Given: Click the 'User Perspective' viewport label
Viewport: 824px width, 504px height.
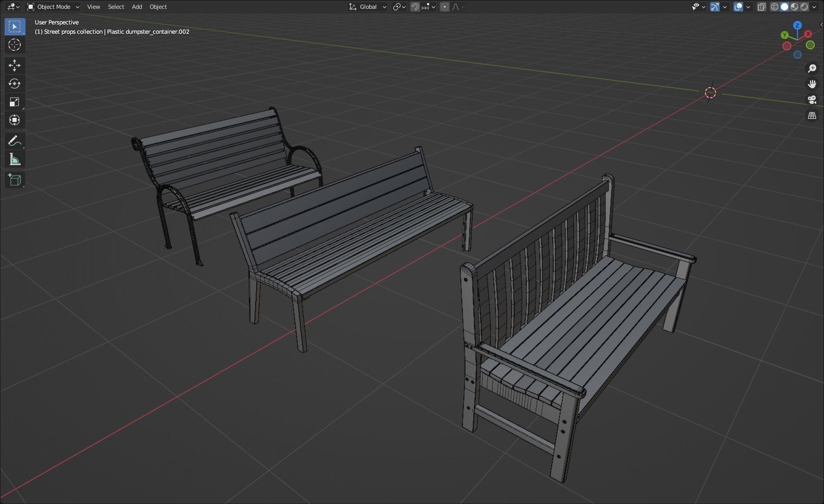Looking at the screenshot, I should point(57,22).
